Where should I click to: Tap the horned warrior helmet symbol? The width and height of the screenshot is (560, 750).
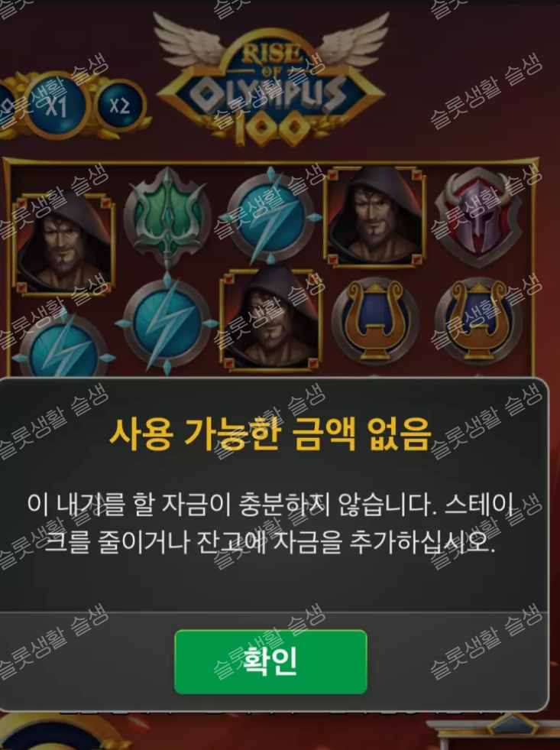[478, 216]
